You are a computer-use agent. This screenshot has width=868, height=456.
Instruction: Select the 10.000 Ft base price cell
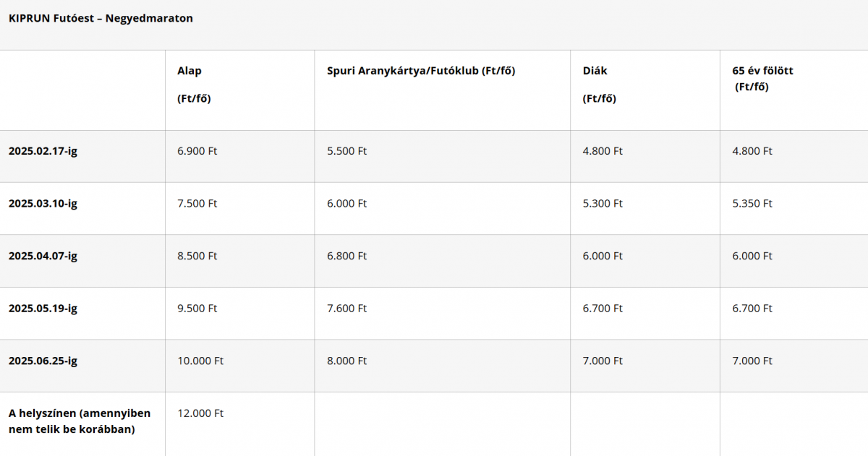tap(200, 361)
